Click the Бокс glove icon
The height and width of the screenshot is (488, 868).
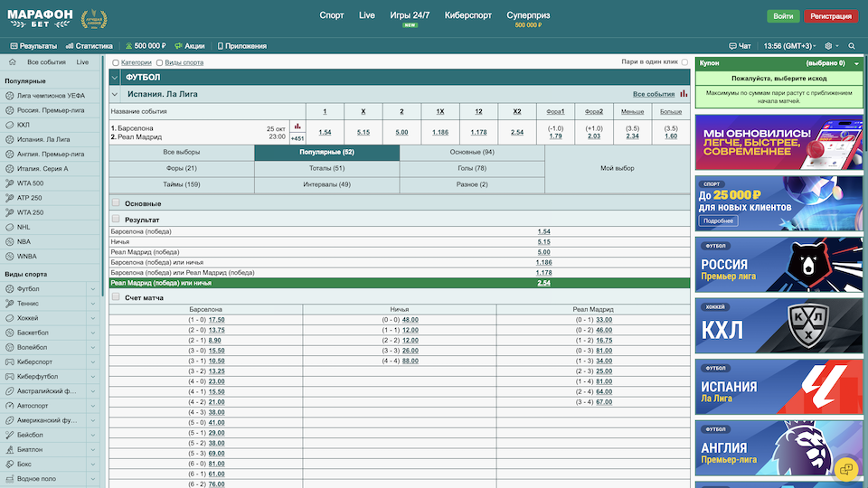coord(9,465)
